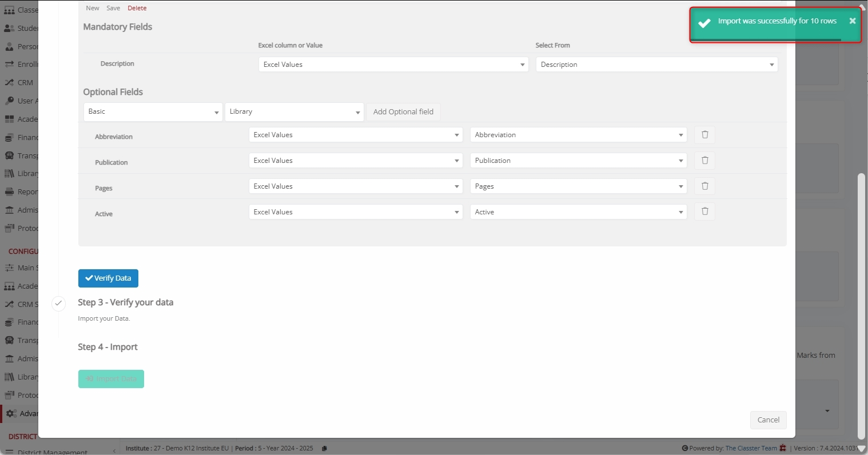Open Description Excel Values dropdown
This screenshot has width=868, height=455.
point(393,65)
